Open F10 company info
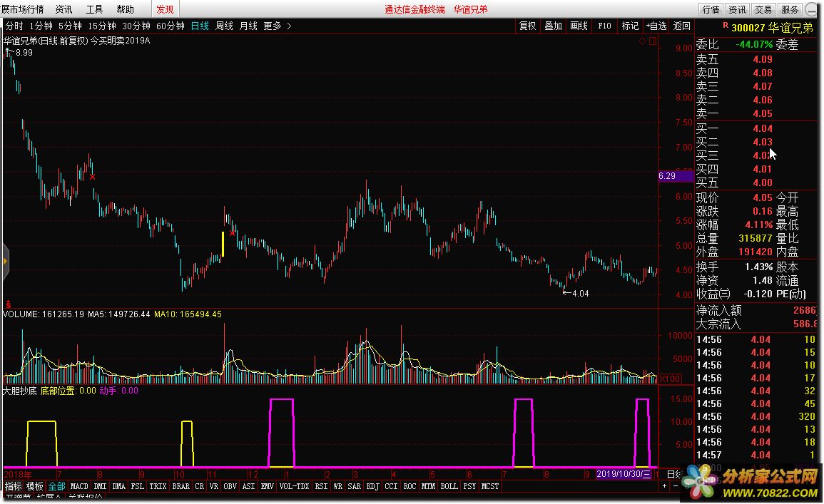The image size is (824, 504). [x=604, y=26]
